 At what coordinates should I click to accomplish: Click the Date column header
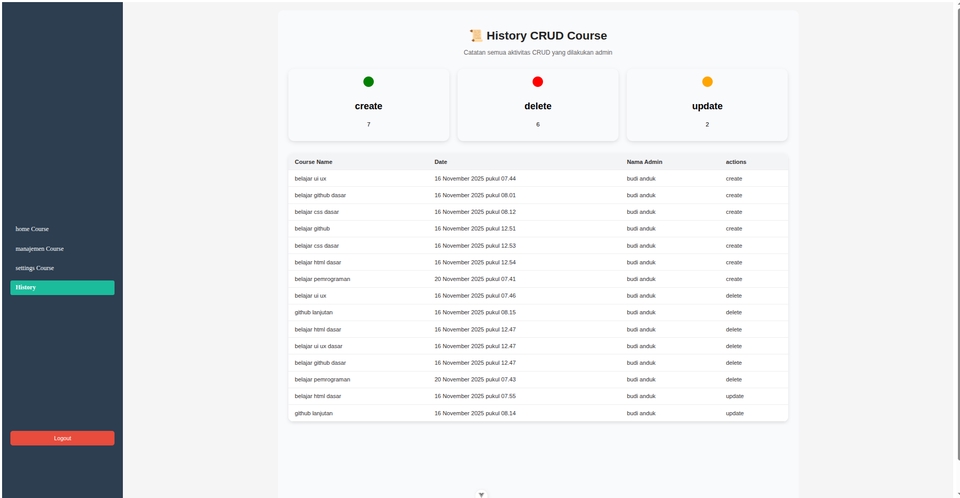point(441,162)
